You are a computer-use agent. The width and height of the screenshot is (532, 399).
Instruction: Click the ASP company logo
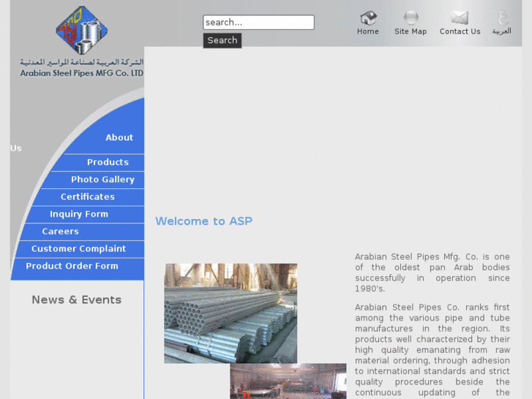tap(82, 30)
